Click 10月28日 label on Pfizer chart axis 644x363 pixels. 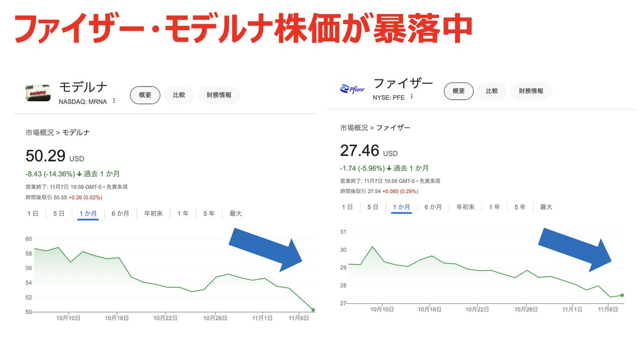click(528, 310)
